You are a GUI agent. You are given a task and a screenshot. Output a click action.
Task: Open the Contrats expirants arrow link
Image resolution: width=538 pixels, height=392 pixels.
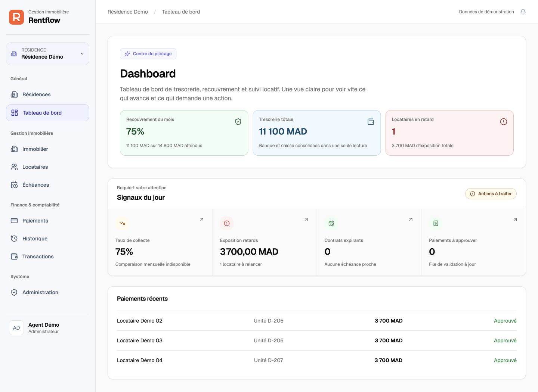(411, 220)
